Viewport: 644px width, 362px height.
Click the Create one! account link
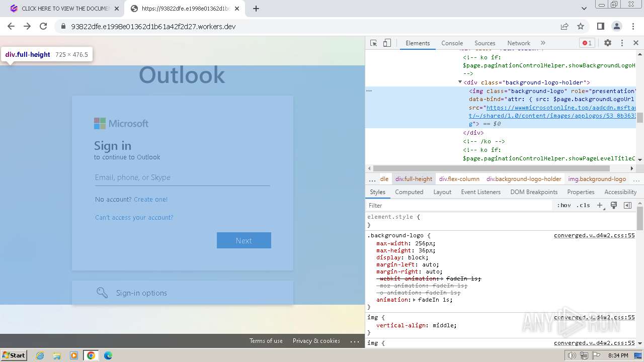(x=150, y=200)
